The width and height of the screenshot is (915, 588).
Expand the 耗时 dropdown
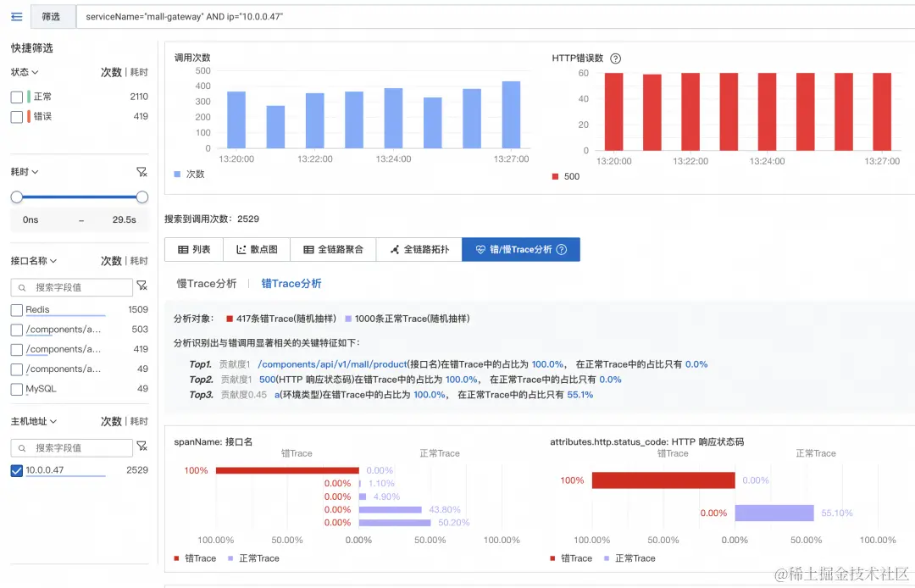pos(24,171)
